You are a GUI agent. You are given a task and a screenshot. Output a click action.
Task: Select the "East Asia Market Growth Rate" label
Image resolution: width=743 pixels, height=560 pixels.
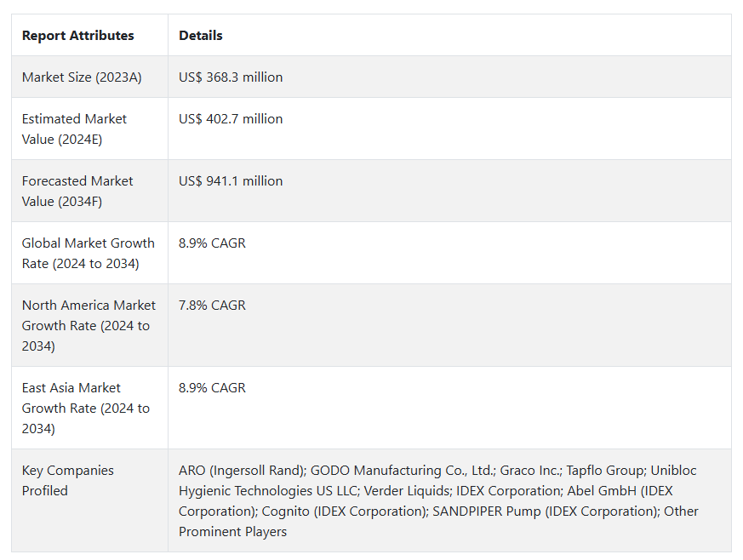86,408
